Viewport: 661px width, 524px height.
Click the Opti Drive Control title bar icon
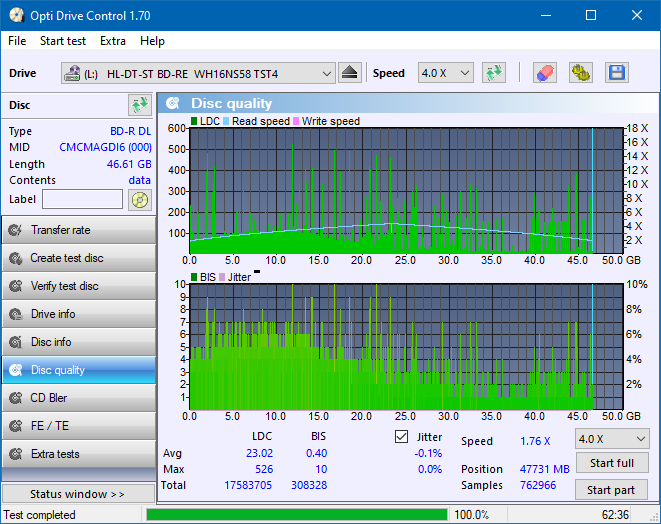coord(16,16)
